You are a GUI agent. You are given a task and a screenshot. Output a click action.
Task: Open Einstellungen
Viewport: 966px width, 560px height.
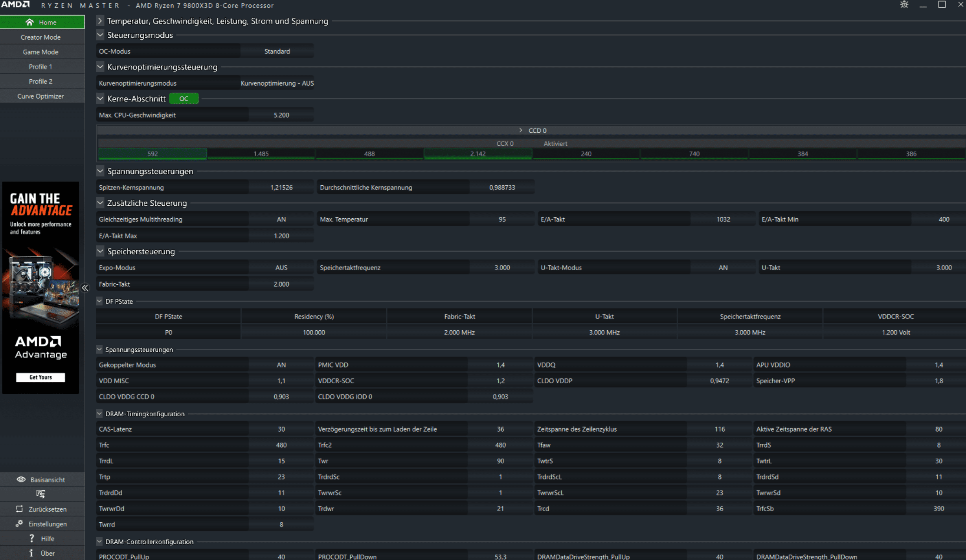pyautogui.click(x=42, y=523)
